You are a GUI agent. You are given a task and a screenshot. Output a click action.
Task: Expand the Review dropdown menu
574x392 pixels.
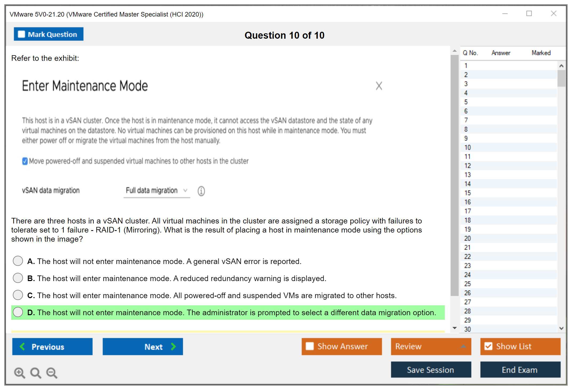tap(463, 346)
